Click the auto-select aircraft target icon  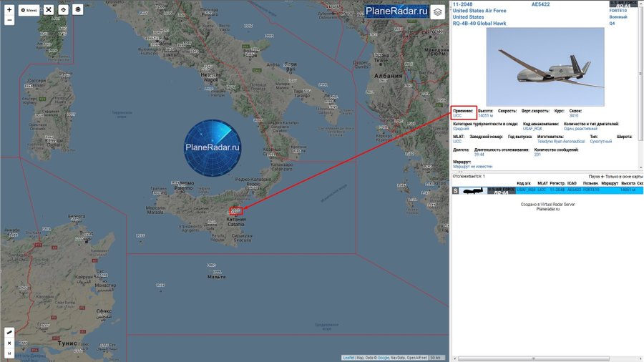77,9
